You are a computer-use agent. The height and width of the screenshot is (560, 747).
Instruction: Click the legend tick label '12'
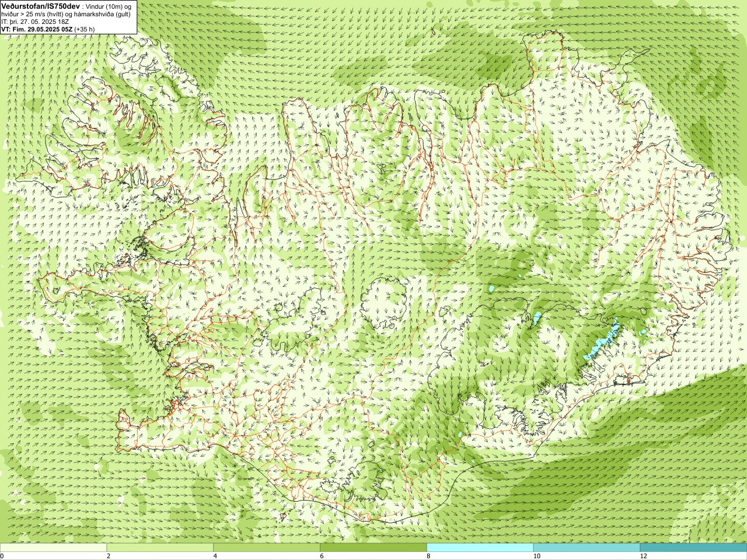(644, 556)
